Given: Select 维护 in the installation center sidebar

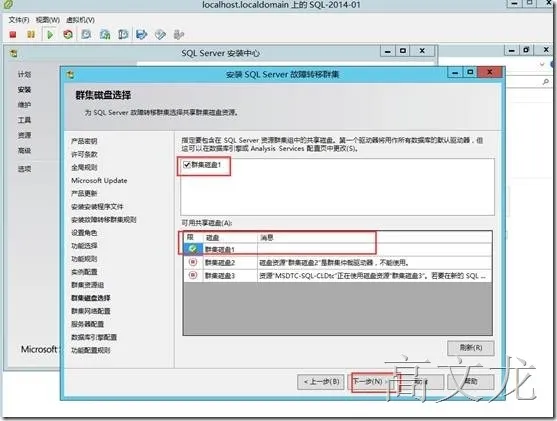Looking at the screenshot, I should (25, 105).
